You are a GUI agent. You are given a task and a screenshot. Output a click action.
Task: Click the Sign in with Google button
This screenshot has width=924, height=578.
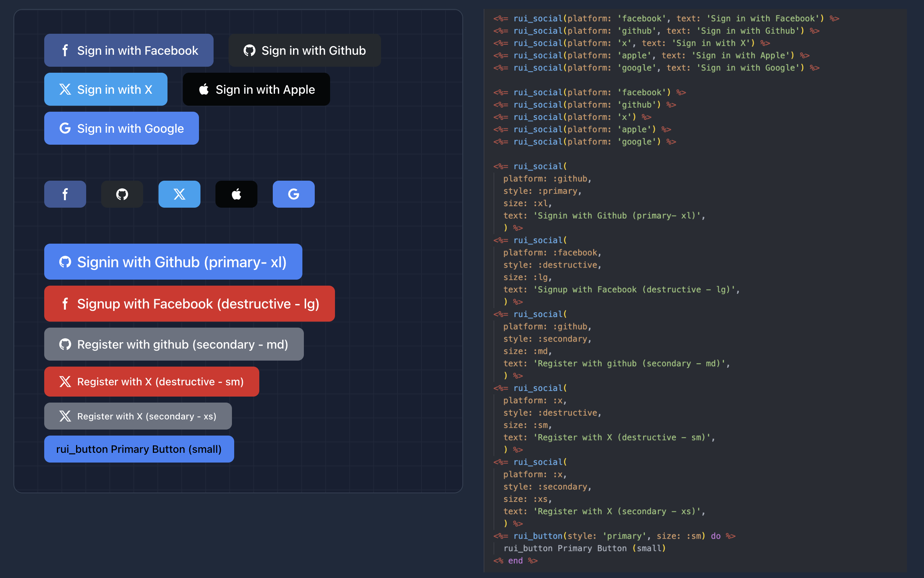[121, 129]
